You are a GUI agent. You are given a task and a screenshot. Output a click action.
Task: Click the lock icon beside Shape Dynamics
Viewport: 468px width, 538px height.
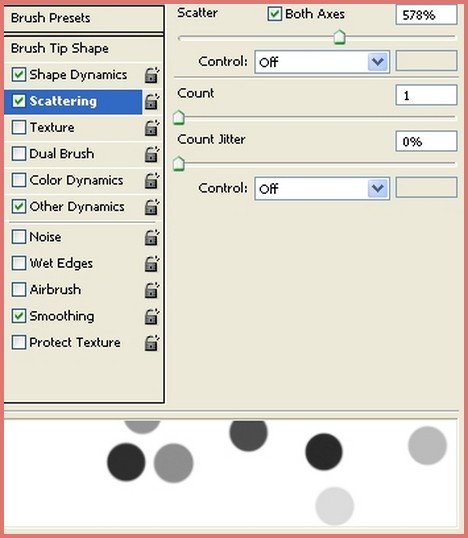point(151,75)
